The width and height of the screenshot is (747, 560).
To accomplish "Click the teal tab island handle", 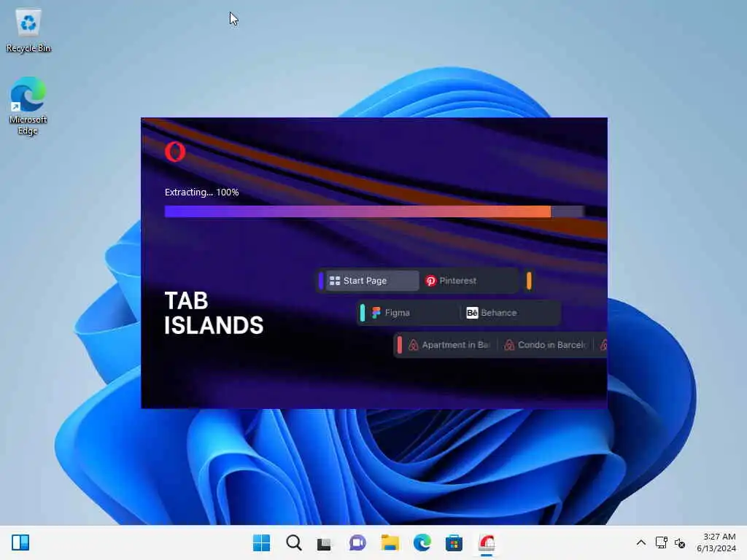I will [363, 312].
